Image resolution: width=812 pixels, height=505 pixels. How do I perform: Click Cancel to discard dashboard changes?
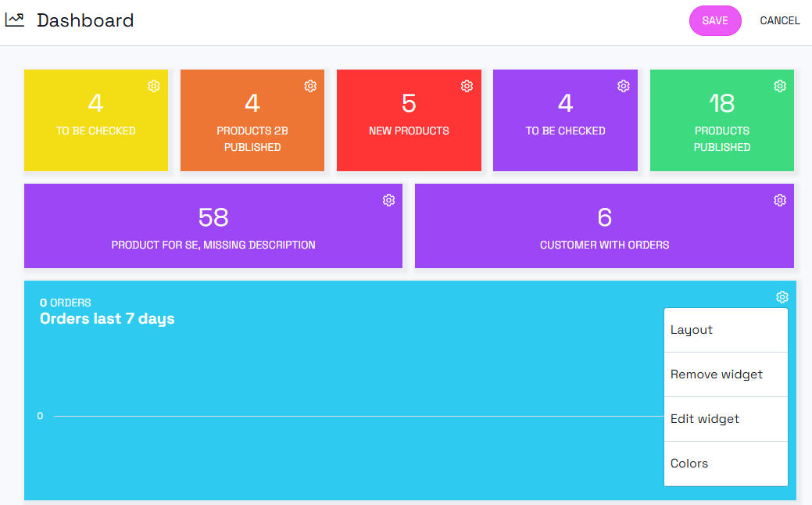click(x=779, y=21)
